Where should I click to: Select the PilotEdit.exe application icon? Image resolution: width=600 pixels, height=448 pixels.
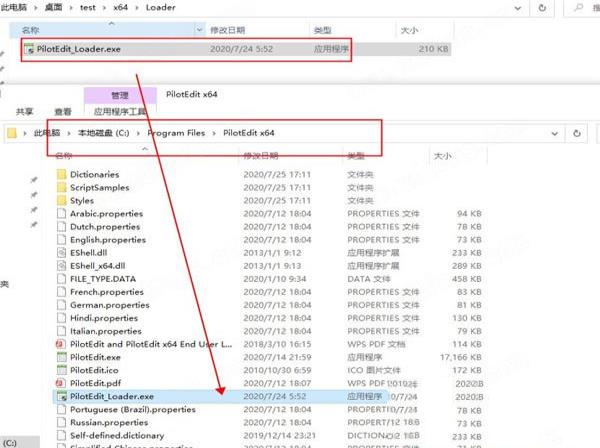coord(61,357)
